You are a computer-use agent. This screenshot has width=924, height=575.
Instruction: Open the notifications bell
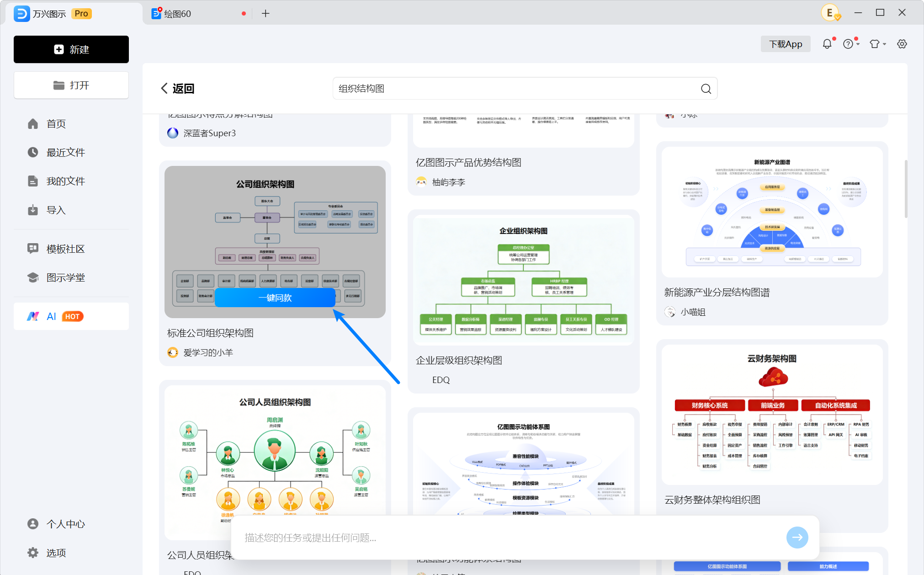click(827, 44)
